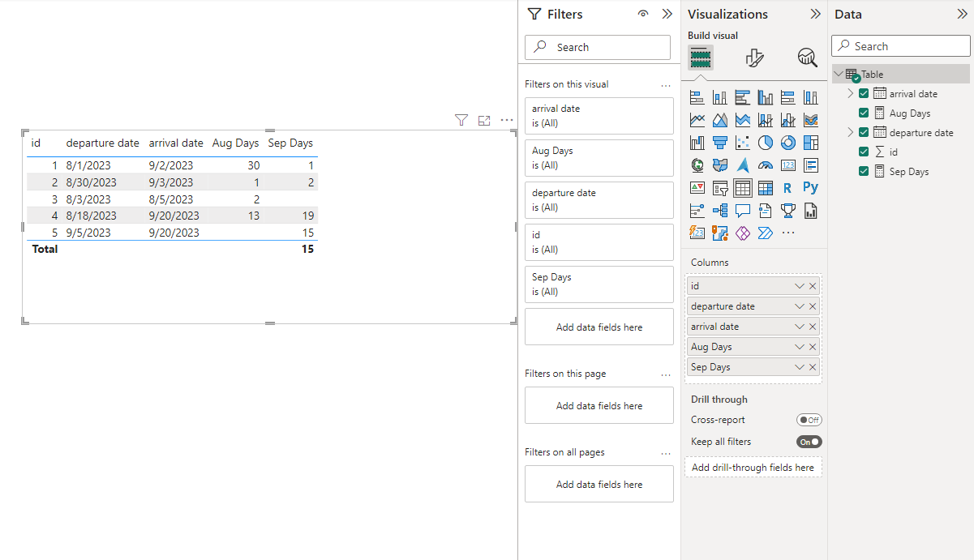Remove Aug Days from Columns

813,347
